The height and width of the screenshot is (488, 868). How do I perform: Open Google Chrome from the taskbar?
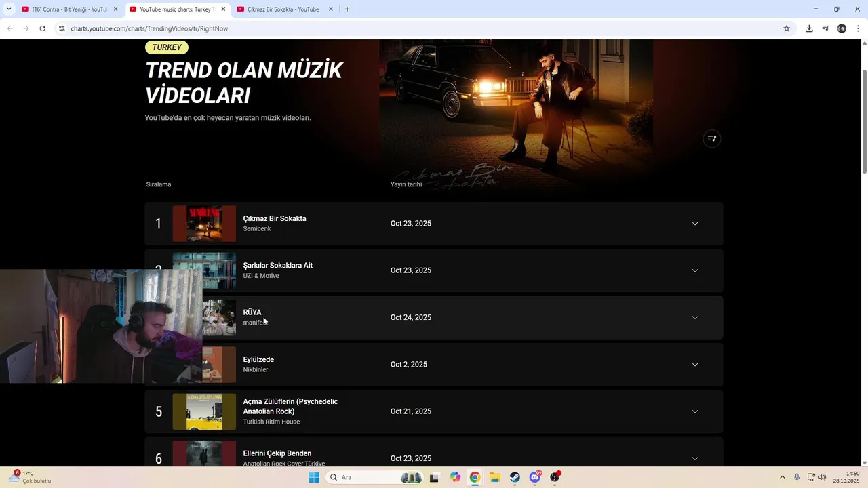click(475, 477)
